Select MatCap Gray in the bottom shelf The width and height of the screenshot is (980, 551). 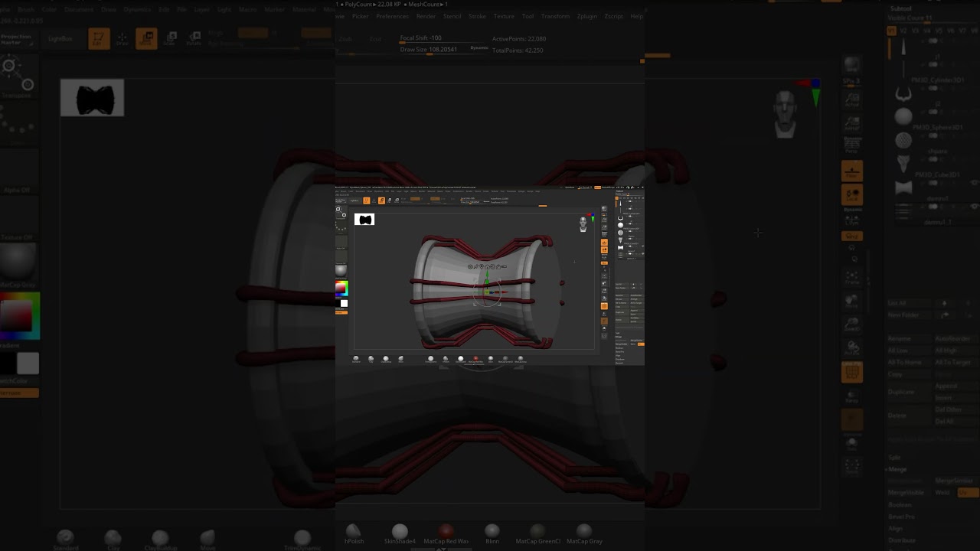pyautogui.click(x=584, y=533)
